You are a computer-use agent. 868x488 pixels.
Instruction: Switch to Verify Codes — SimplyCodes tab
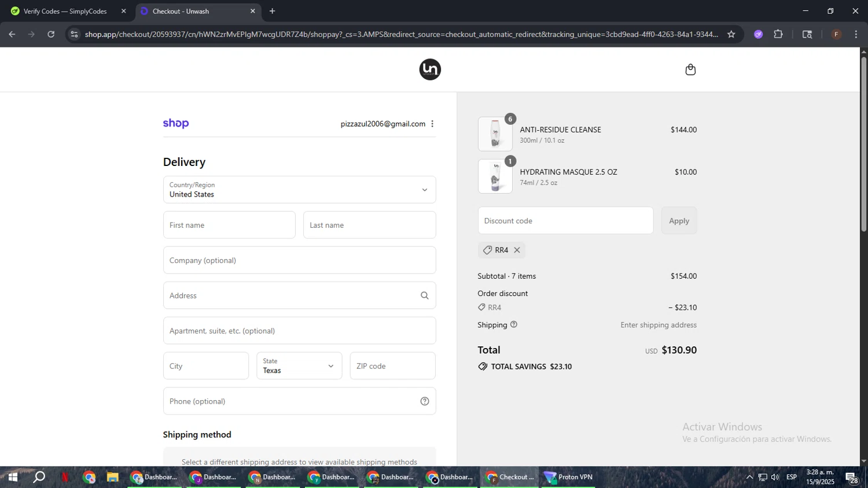67,11
